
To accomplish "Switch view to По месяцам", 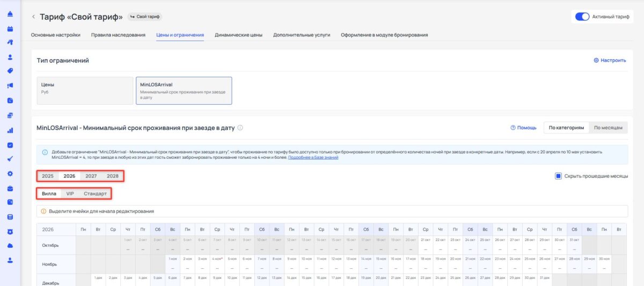I will click(x=608, y=128).
